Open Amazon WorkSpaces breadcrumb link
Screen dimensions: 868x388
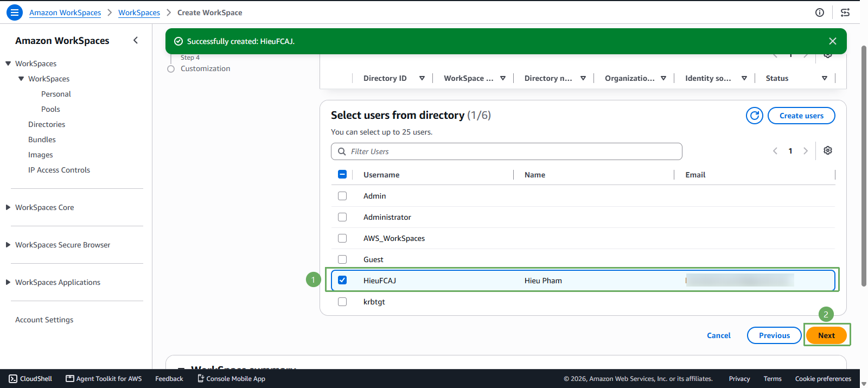click(x=65, y=12)
